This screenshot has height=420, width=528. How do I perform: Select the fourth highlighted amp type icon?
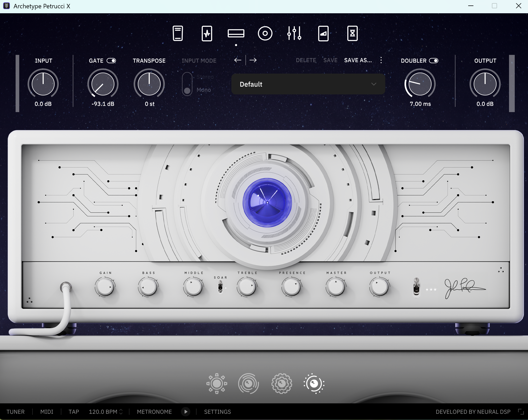pyautogui.click(x=314, y=384)
